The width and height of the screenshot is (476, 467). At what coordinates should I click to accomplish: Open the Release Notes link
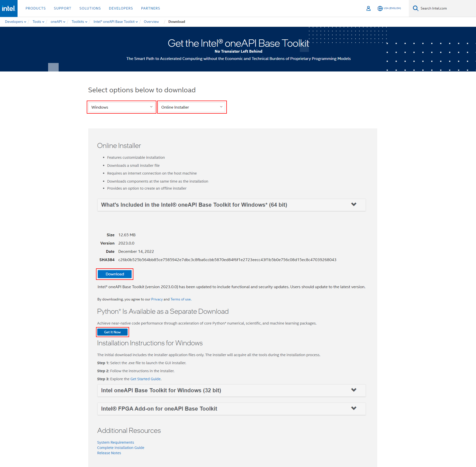pos(109,453)
